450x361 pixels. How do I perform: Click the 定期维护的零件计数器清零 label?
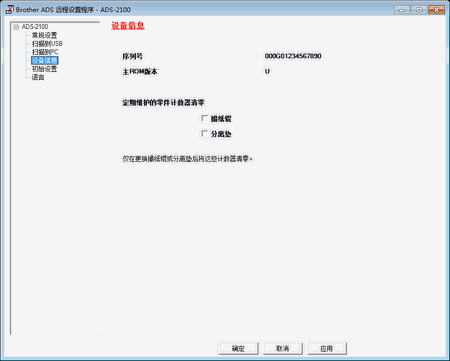[163, 102]
